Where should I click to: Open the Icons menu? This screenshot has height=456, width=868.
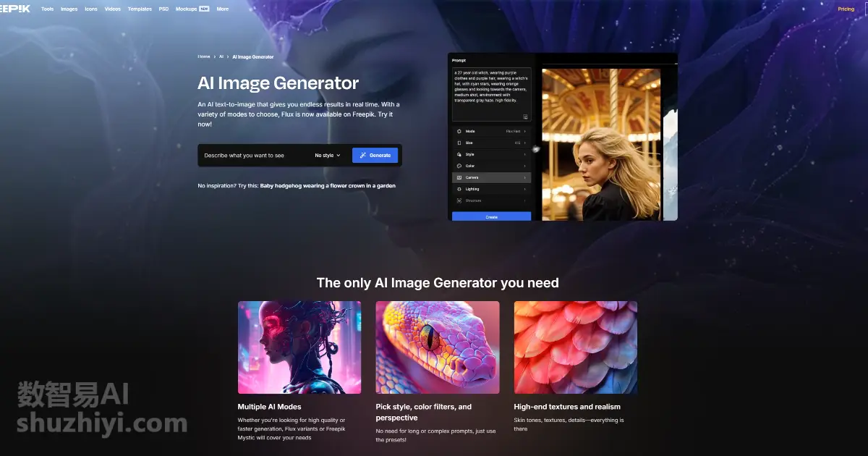pyautogui.click(x=91, y=9)
